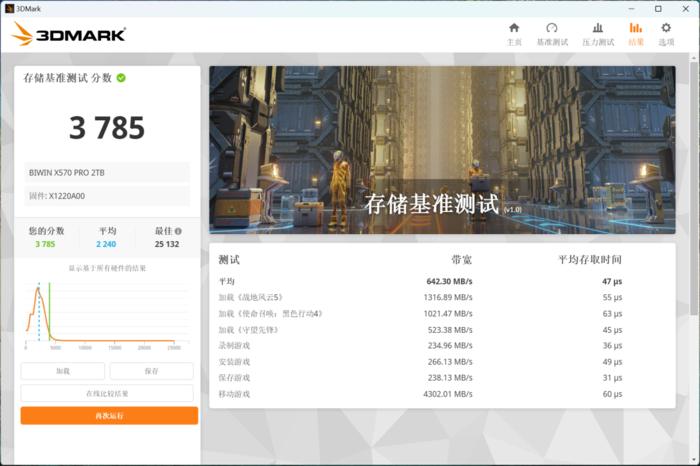Click the 47 µs average access time

pyautogui.click(x=612, y=281)
